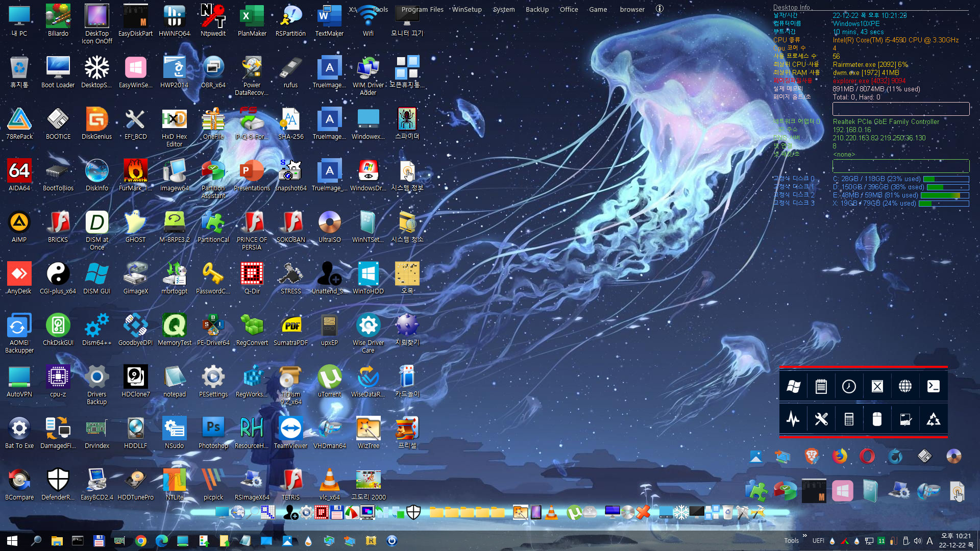The width and height of the screenshot is (980, 551).
Task: Open Dism64++ desktop icon
Action: (96, 330)
